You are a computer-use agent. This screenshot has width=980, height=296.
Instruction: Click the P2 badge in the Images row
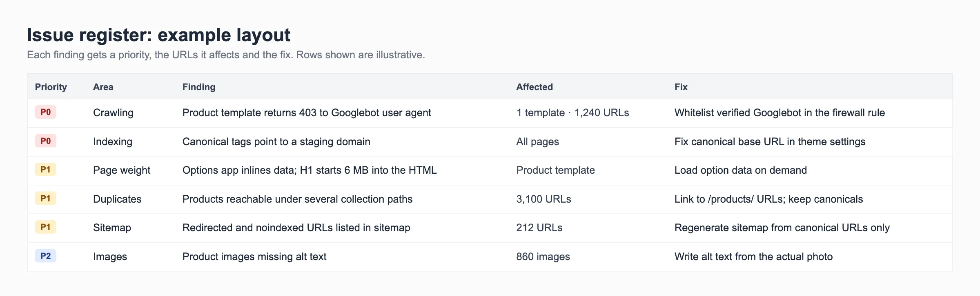(x=45, y=256)
